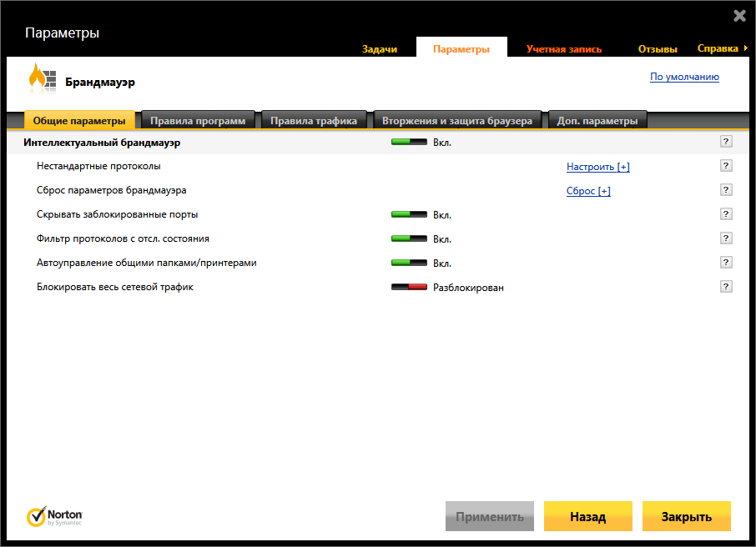The width and height of the screenshot is (756, 547).
Task: Switch to Доп. параметры tab
Action: point(597,120)
